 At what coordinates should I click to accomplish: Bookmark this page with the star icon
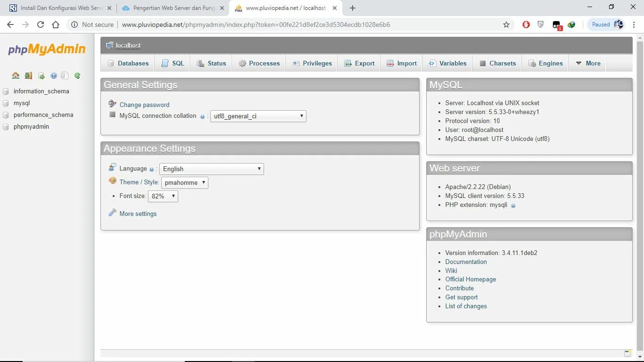coord(506,25)
